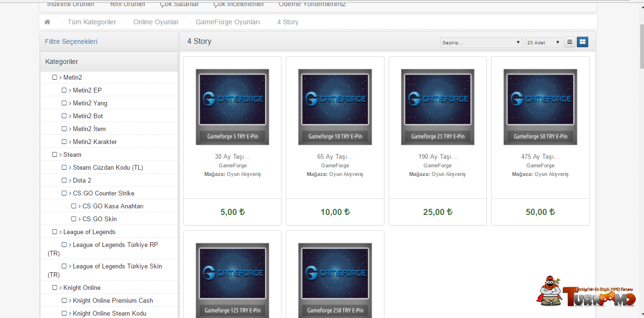Tick the Metin2 EP checkbox
The image size is (644, 318).
tap(64, 90)
